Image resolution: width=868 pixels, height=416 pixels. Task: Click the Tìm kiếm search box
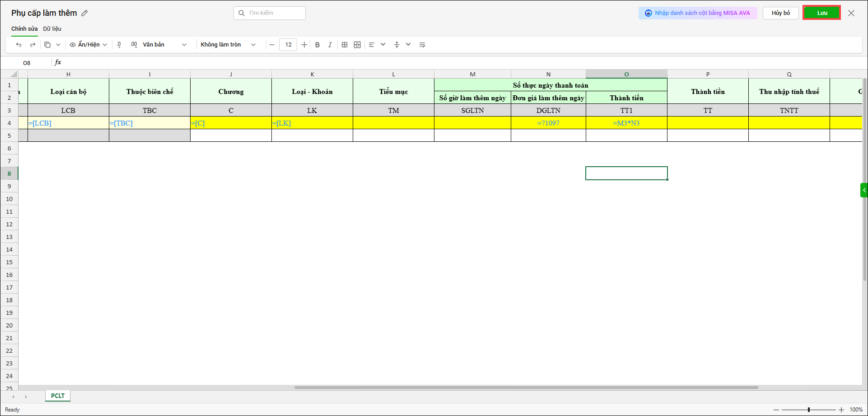[270, 13]
